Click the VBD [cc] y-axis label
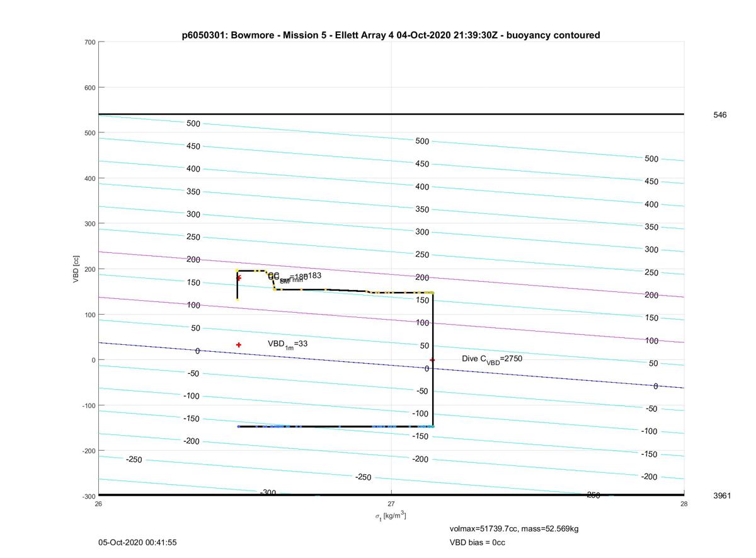This screenshot has height=558, width=756. (76, 269)
